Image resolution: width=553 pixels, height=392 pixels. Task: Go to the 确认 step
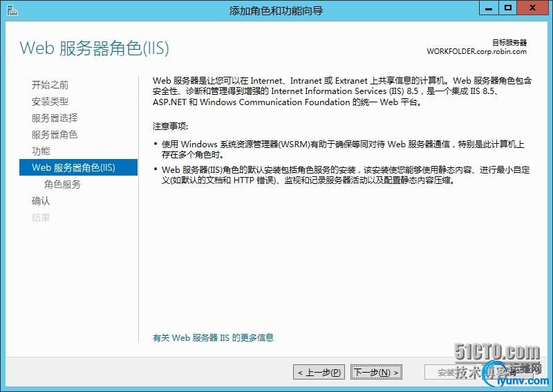41,200
